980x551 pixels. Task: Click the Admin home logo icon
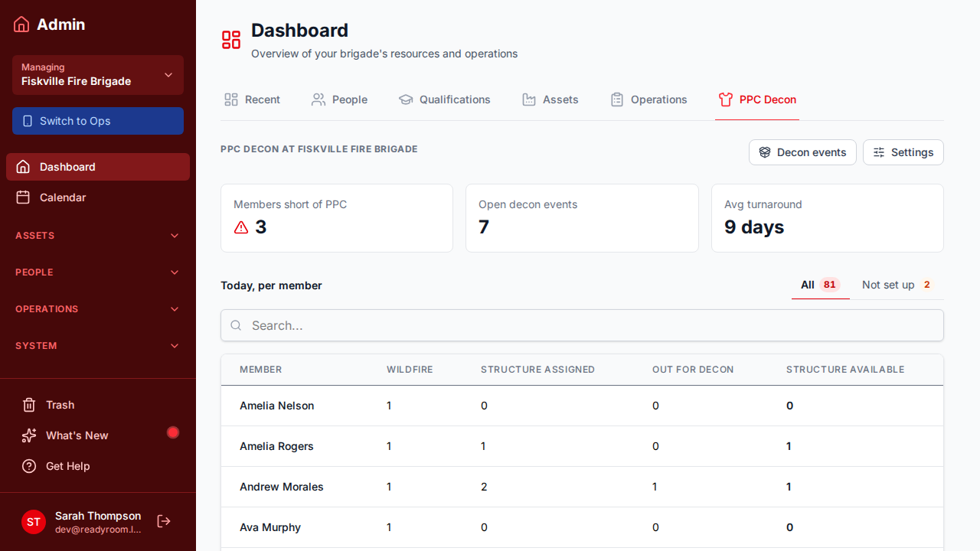21,24
